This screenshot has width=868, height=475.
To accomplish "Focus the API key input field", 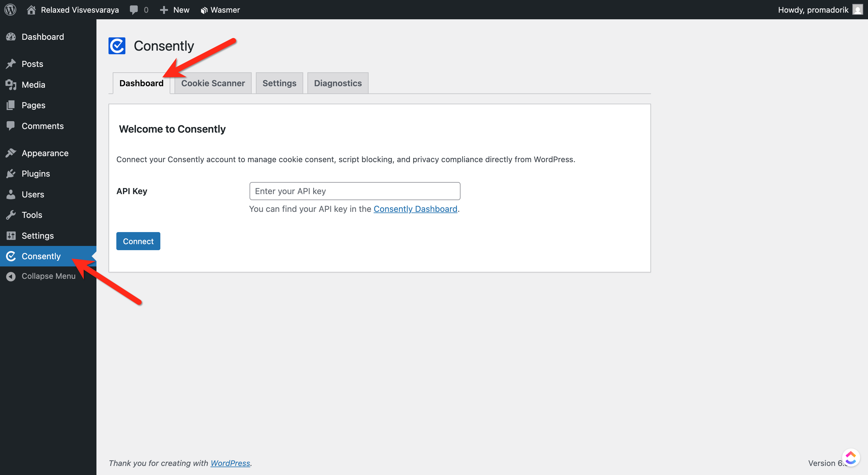I will click(x=354, y=191).
